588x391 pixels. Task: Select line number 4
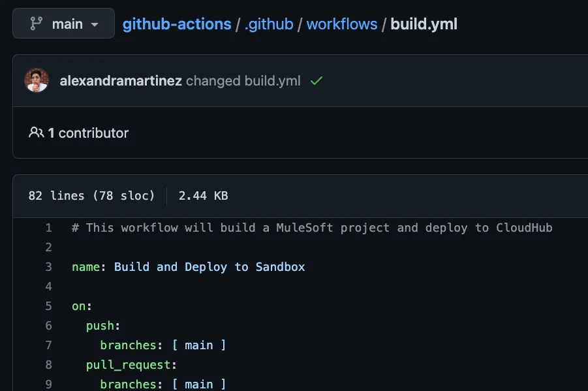click(48, 287)
